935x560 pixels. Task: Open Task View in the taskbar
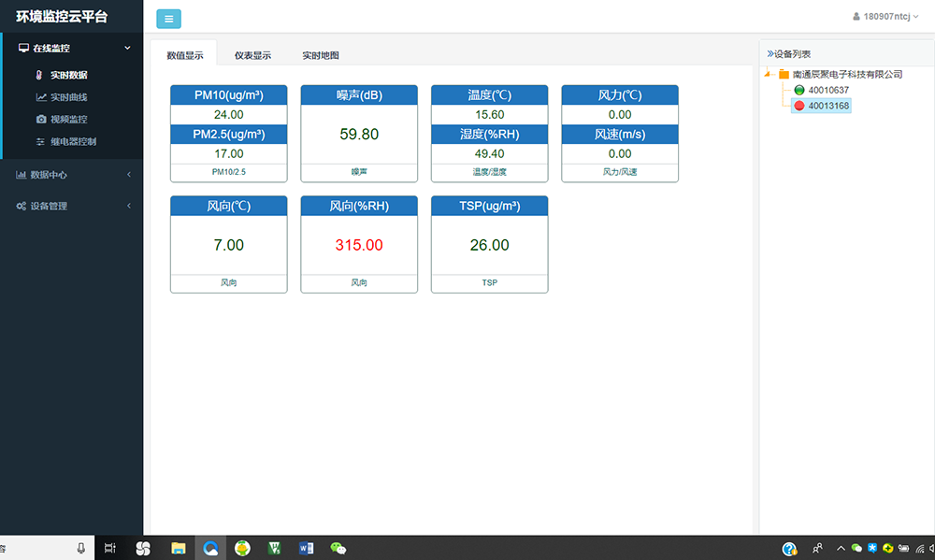pyautogui.click(x=109, y=548)
